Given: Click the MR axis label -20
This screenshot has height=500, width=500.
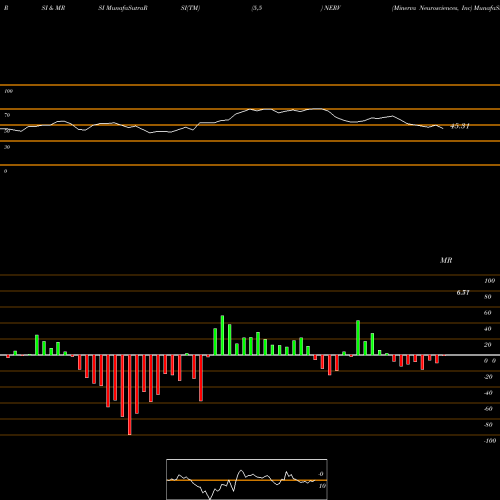Looking at the screenshot, I should (488, 377).
